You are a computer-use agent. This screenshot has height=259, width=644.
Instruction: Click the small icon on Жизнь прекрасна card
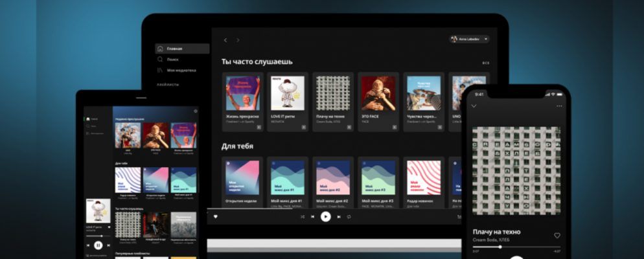click(x=259, y=128)
